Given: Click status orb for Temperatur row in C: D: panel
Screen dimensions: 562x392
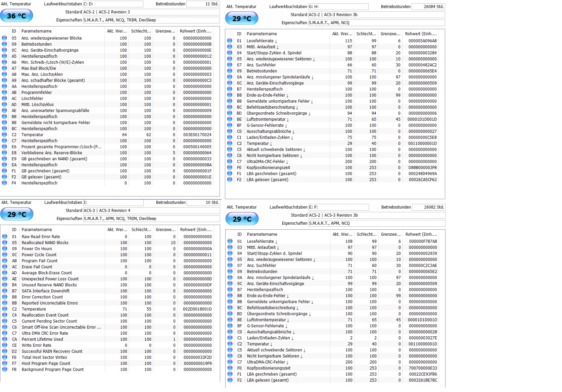Looking at the screenshot, I should (x=4, y=134).
